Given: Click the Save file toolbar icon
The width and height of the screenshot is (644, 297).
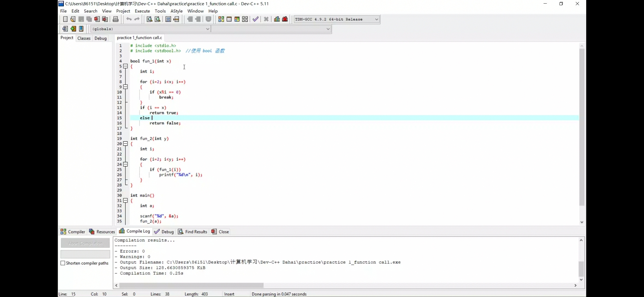Looking at the screenshot, I should [x=81, y=19].
